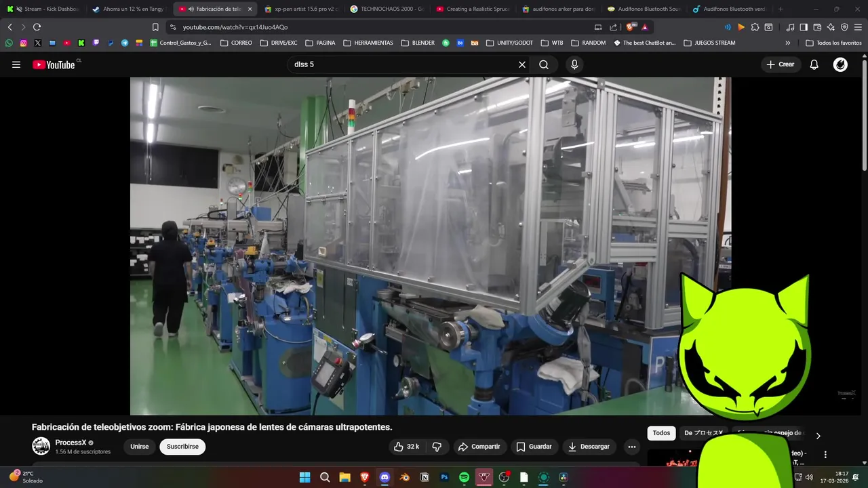The image size is (868, 488).
Task: Open the ProcessX channel name link
Action: pos(71,443)
